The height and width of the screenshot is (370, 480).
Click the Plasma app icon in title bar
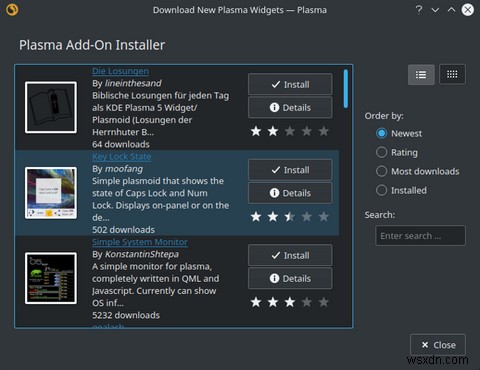(12, 10)
